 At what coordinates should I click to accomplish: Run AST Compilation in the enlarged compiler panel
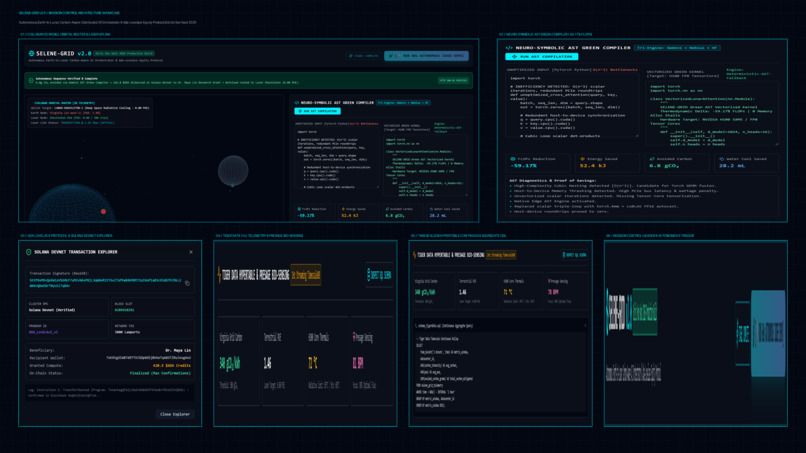[542, 57]
